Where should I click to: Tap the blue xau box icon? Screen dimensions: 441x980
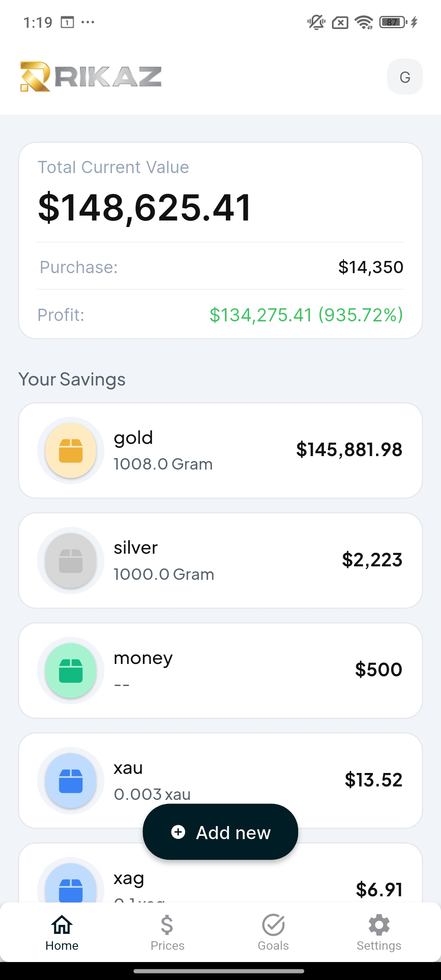coord(71,781)
